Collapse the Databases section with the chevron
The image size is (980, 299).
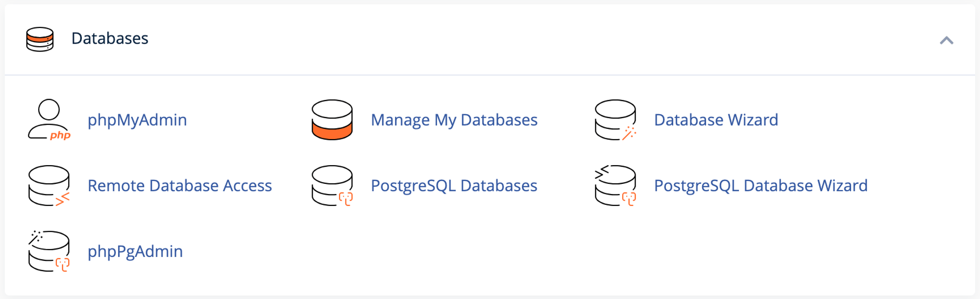(x=946, y=40)
